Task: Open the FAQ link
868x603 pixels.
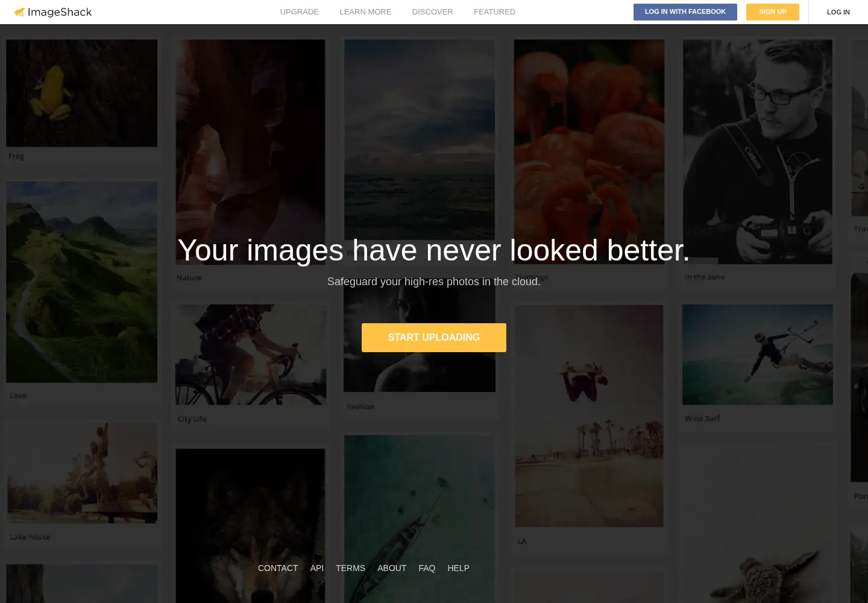Action: click(x=427, y=568)
